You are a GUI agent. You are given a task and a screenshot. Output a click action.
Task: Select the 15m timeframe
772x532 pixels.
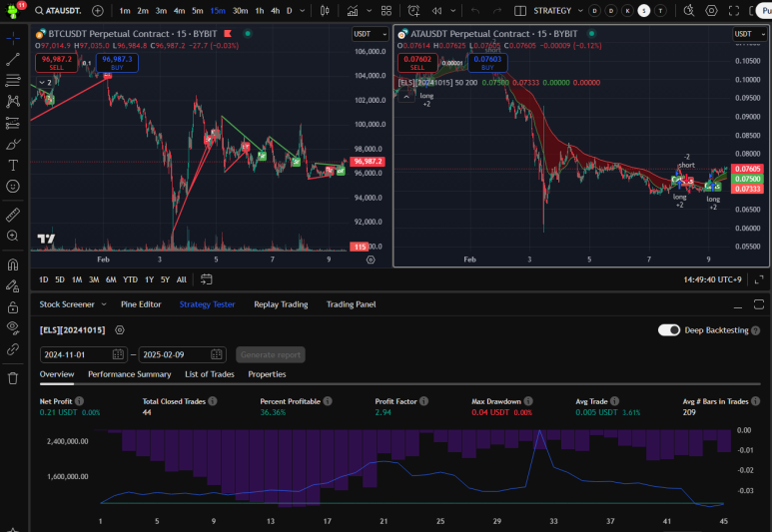click(x=218, y=10)
